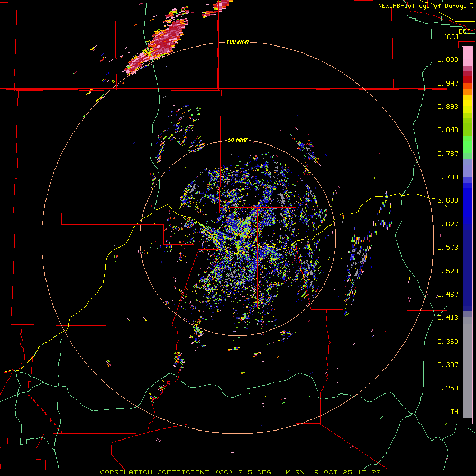This screenshot has height=476, width=476.
Task: Click the 0.733 scale value
Action: (x=448, y=177)
